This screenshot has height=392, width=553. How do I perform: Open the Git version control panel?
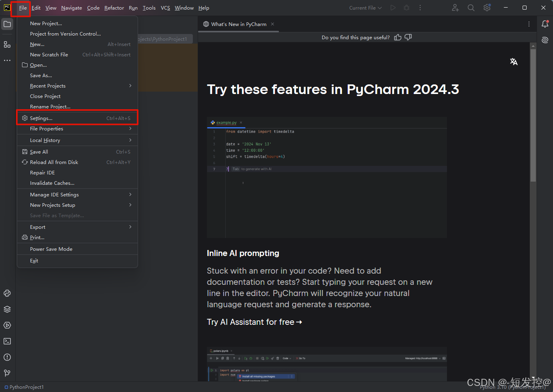click(7, 373)
